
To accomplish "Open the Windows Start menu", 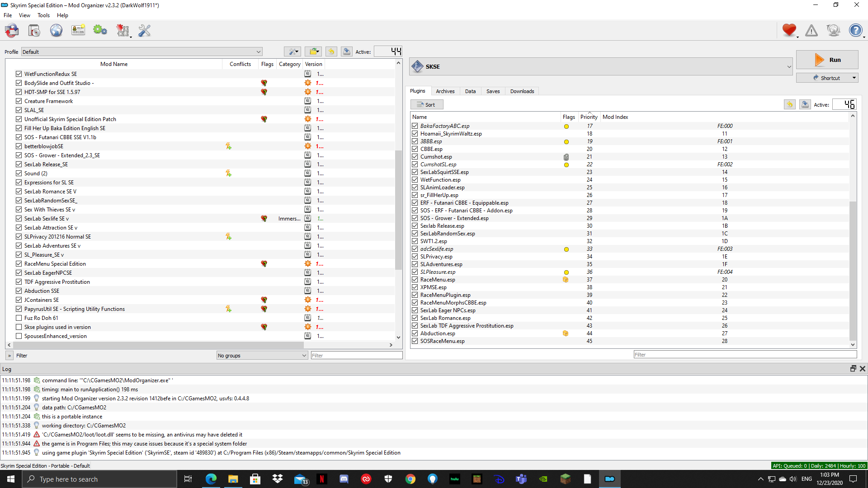I will point(11,479).
